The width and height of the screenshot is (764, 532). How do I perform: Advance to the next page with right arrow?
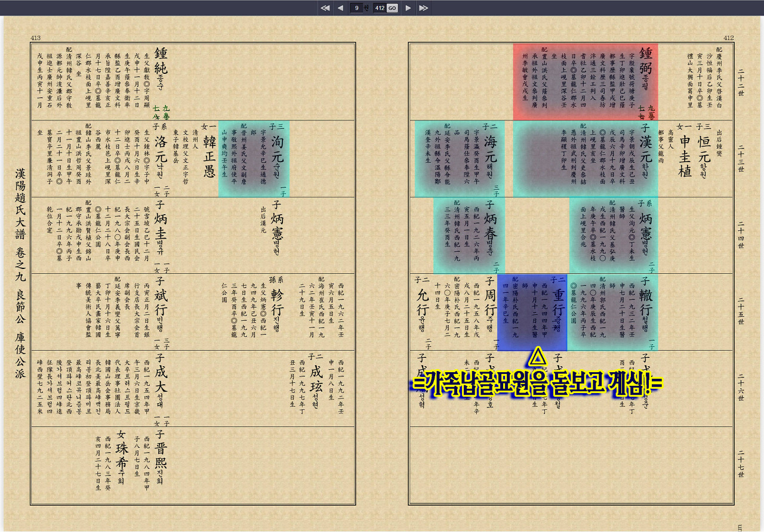pos(408,8)
